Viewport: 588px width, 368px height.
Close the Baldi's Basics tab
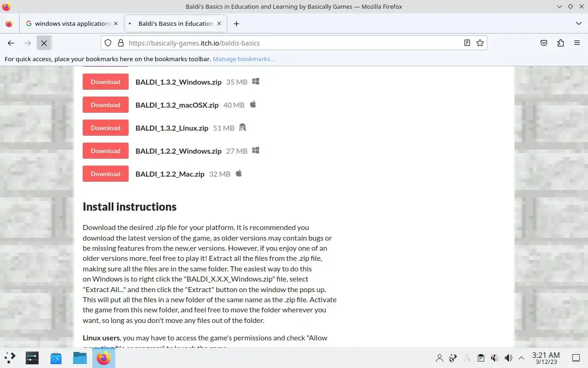pos(219,23)
